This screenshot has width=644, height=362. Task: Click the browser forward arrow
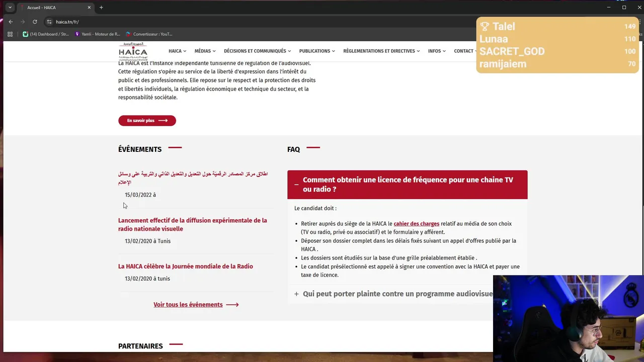[23, 22]
